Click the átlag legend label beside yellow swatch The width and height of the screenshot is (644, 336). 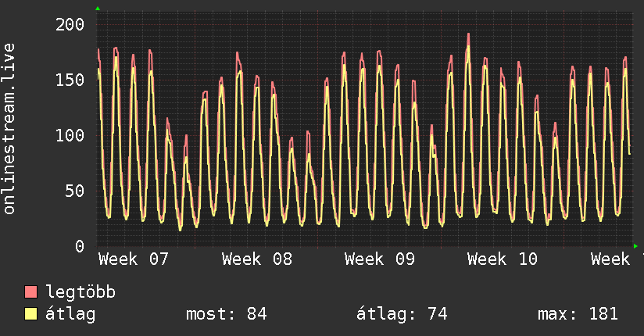70,314
